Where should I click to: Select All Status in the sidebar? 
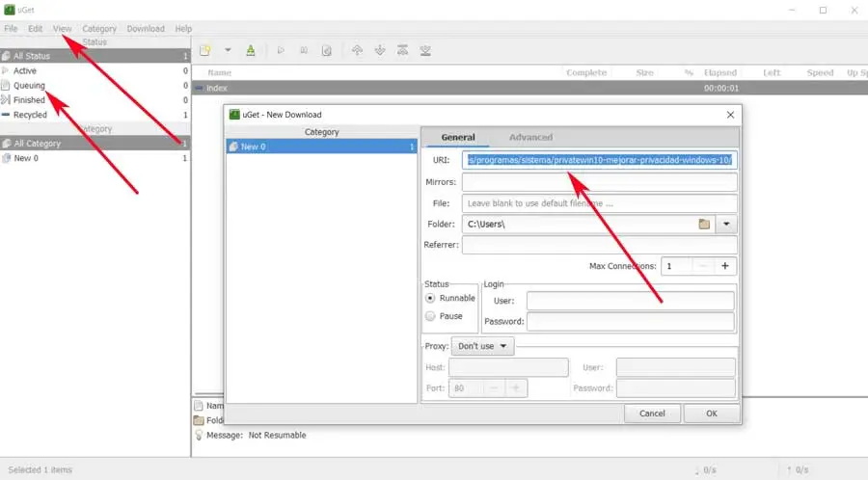pos(95,56)
